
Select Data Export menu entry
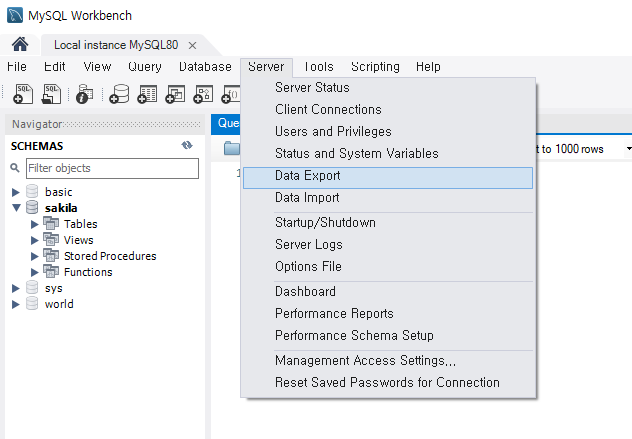tap(388, 178)
